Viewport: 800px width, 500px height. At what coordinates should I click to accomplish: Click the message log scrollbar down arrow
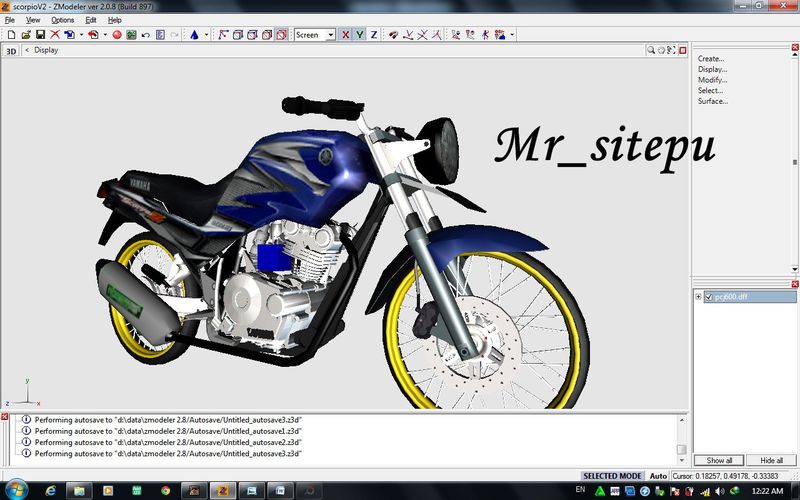click(x=682, y=461)
